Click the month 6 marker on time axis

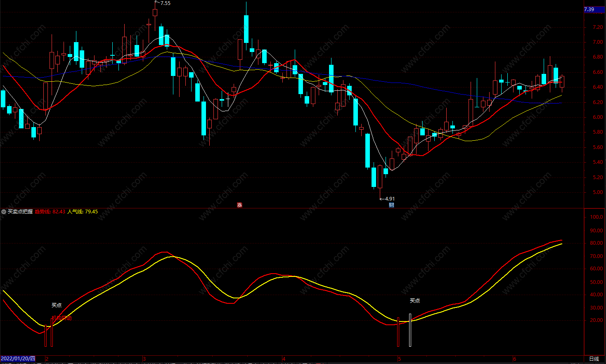pos(514,359)
